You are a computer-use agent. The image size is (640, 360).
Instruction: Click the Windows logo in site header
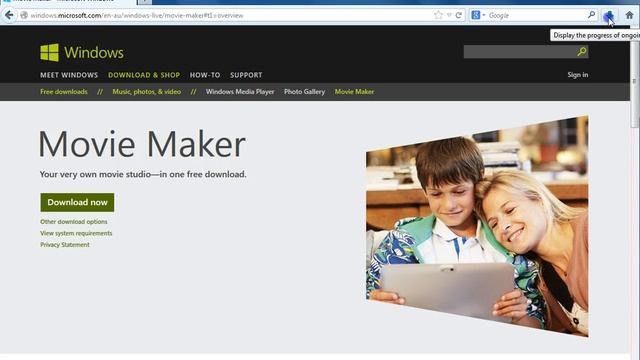[82, 53]
